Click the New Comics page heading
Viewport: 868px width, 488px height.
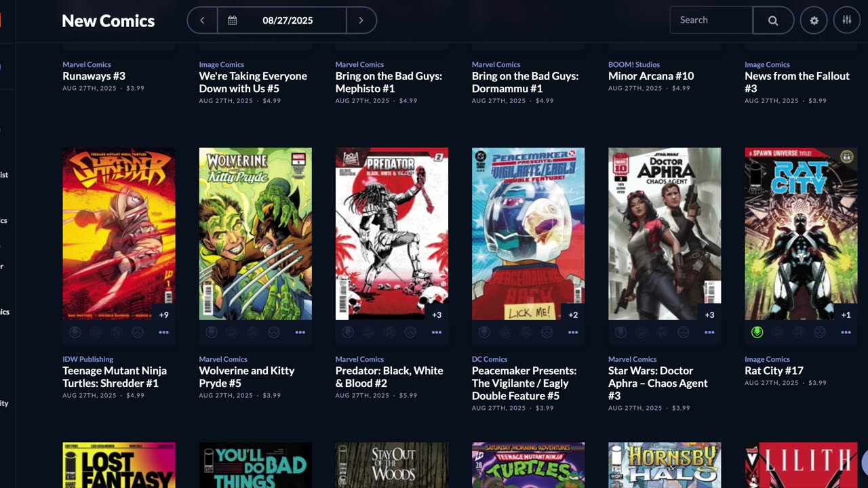[x=108, y=21]
